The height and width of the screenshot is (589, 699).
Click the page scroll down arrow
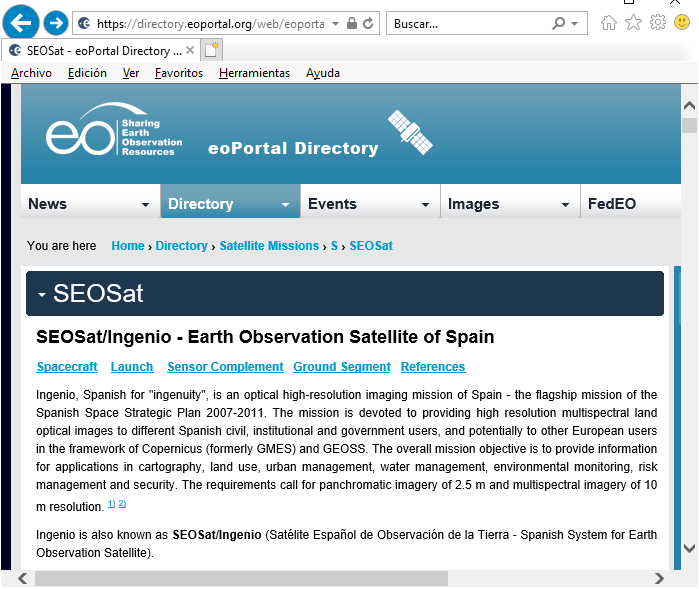point(689,548)
